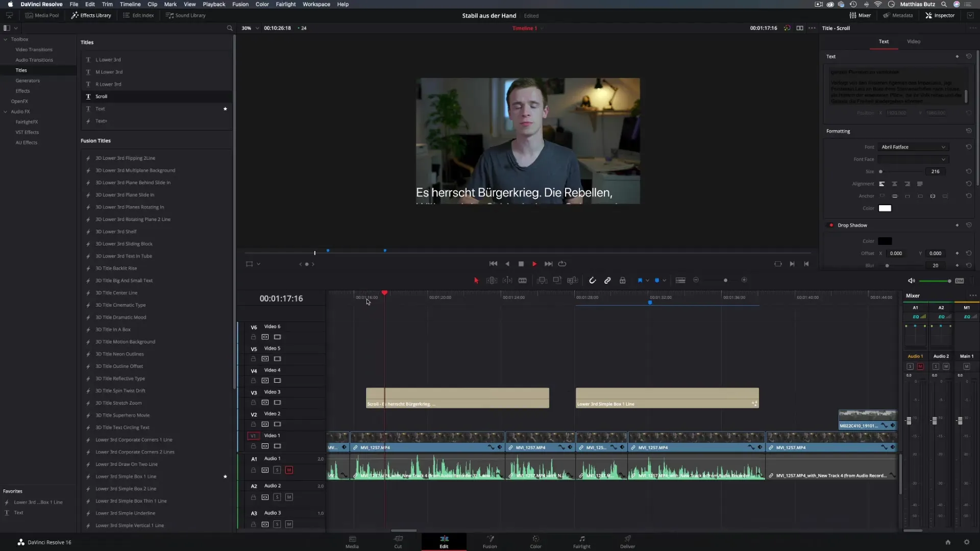Screen dimensions: 980x551
Task: Select the Video Transitions category
Action: coord(34,49)
